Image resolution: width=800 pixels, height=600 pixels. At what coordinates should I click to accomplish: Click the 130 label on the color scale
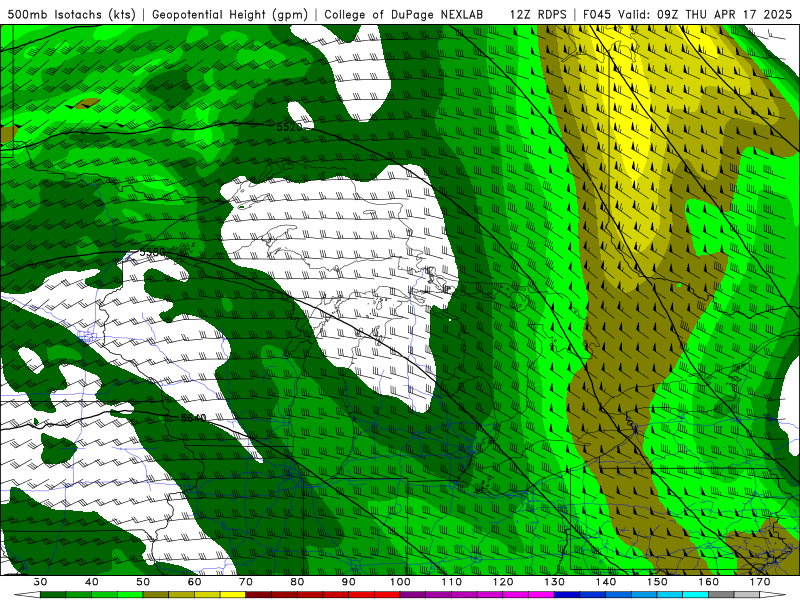[x=554, y=582]
